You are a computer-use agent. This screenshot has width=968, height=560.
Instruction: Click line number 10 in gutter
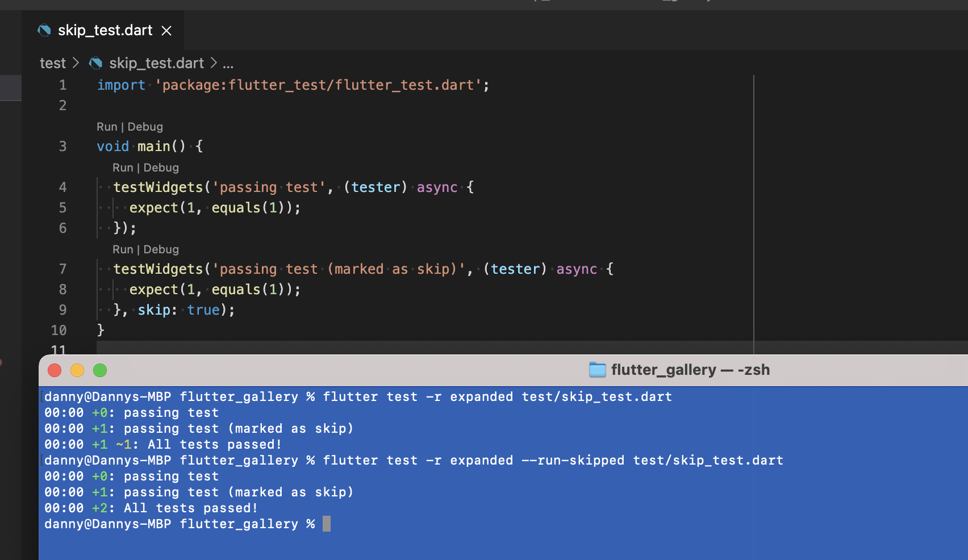coord(59,331)
